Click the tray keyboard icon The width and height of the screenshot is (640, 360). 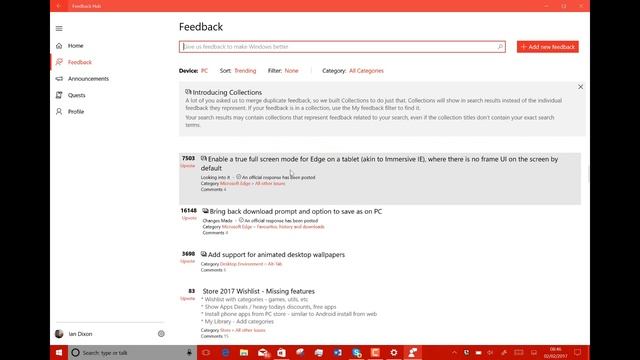(518, 353)
